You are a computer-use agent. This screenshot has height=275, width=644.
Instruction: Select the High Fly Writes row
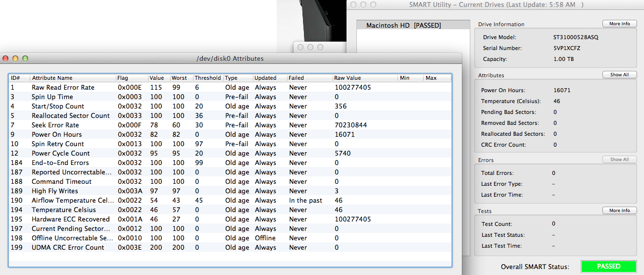230,191
